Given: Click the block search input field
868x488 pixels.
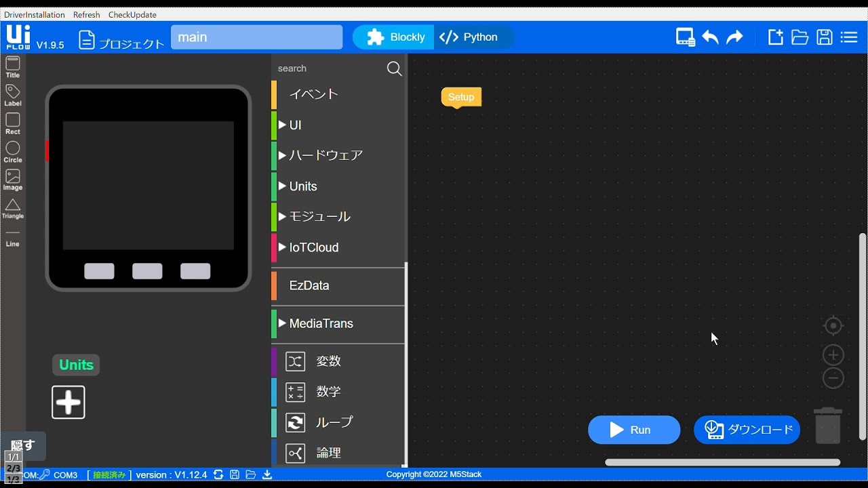Looking at the screenshot, I should pyautogui.click(x=329, y=68).
